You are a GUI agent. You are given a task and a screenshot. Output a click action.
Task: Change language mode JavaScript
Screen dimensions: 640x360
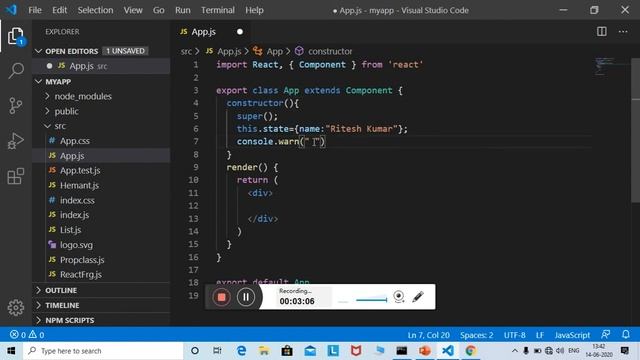click(572, 335)
